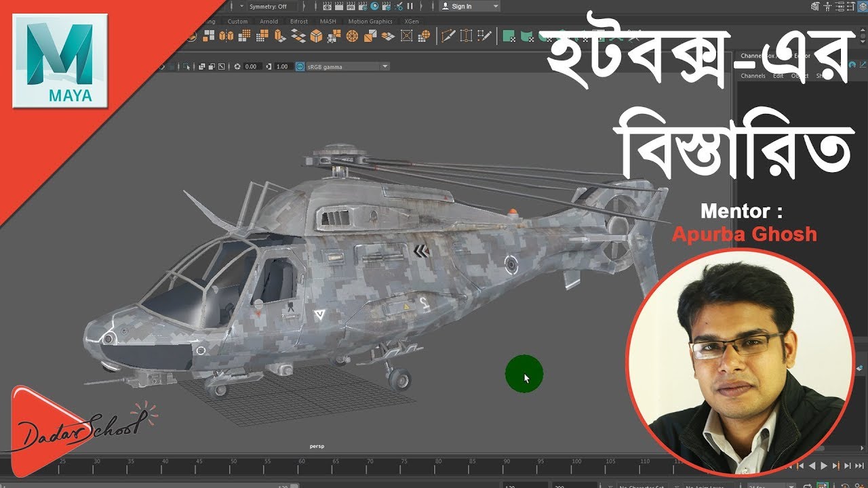Click the play forward button in playback controls
Screen dimensions: 868x488
coord(824,466)
